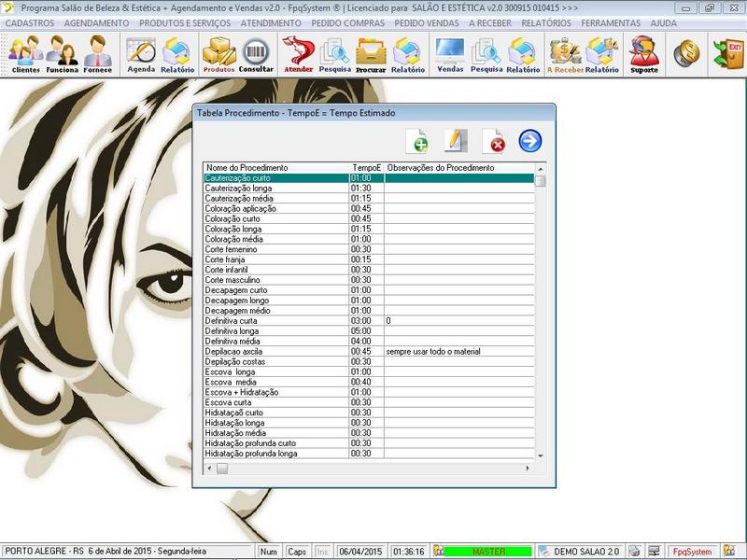Viewport: 747px width, 560px height.
Task: Click the vertical scrollbar down arrow
Action: [540, 455]
